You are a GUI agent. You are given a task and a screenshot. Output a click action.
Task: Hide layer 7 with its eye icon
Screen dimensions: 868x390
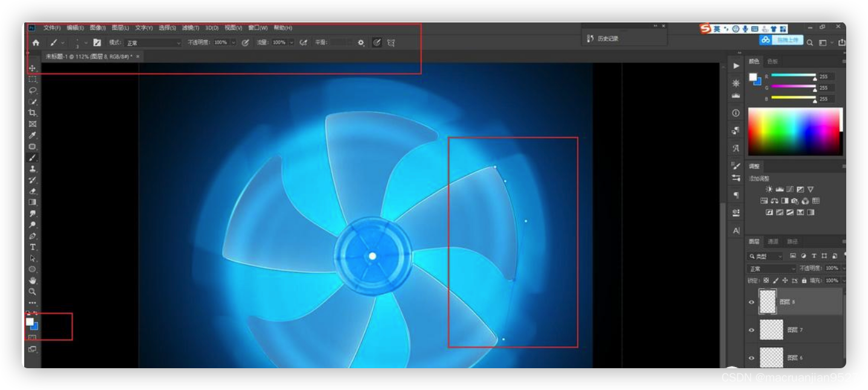752,330
